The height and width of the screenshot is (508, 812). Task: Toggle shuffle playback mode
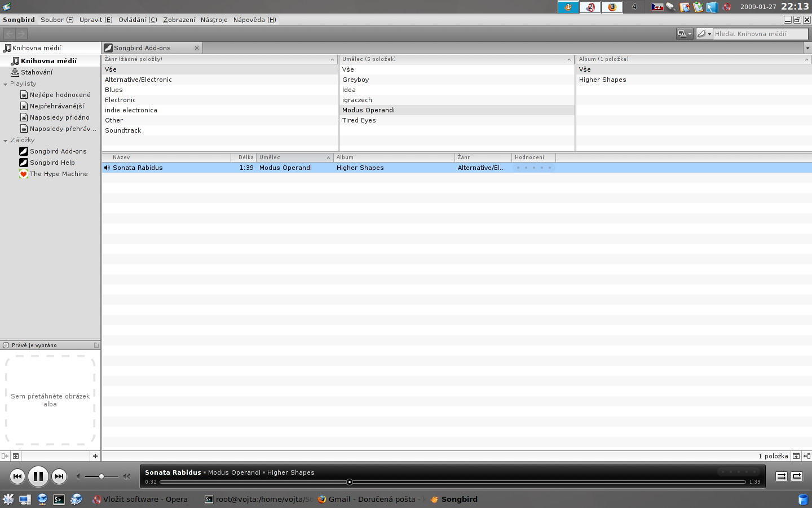(x=782, y=476)
